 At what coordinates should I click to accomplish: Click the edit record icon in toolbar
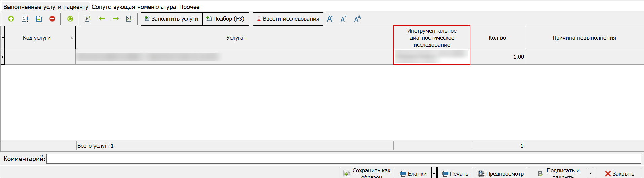pyautogui.click(x=25, y=19)
